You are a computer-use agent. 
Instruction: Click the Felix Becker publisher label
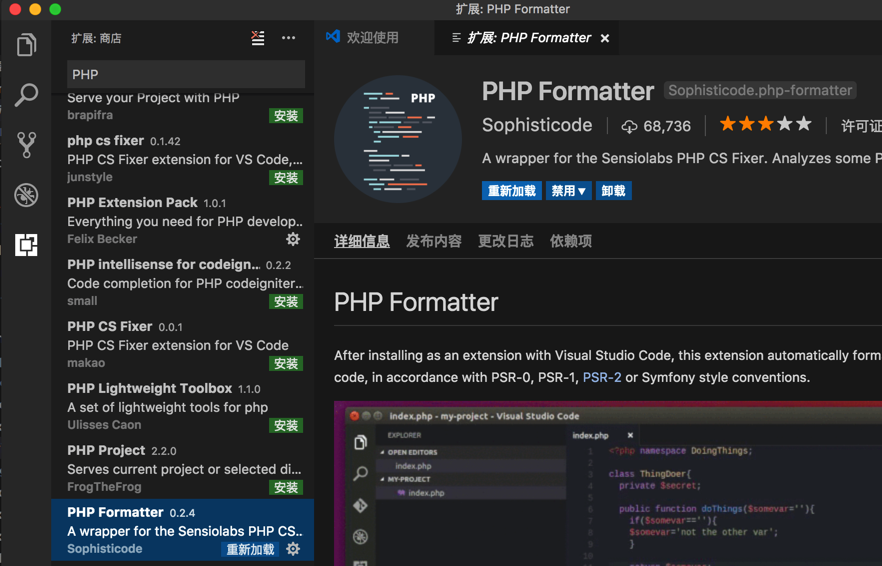[102, 239]
